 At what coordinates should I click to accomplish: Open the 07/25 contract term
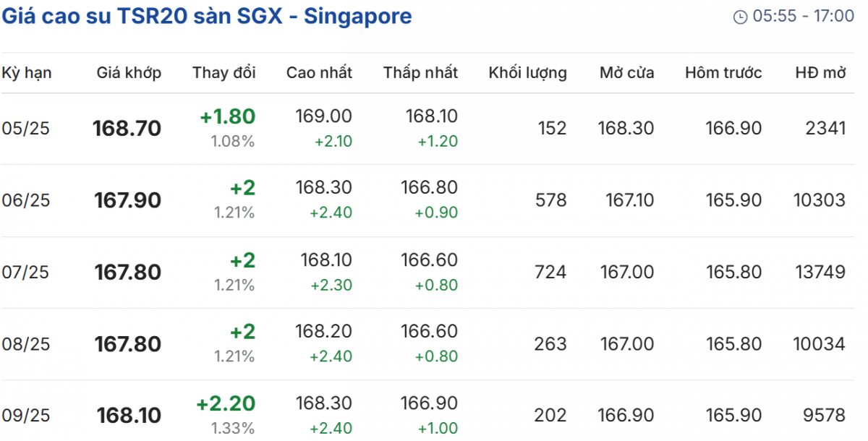coord(25,272)
